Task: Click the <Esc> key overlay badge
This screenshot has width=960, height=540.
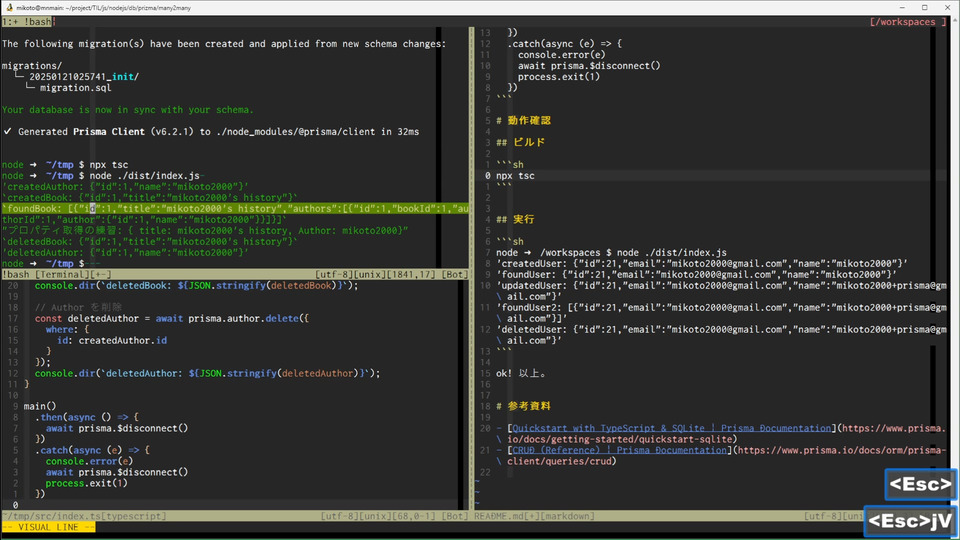Action: [x=919, y=485]
